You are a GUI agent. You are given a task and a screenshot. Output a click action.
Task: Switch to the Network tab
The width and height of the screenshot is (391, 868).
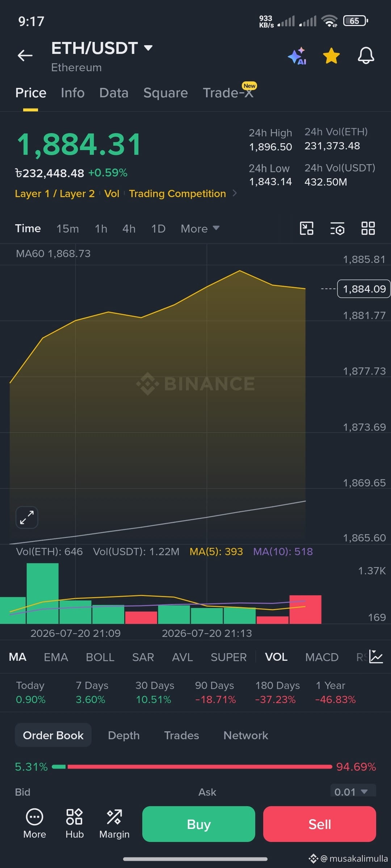coord(246,736)
